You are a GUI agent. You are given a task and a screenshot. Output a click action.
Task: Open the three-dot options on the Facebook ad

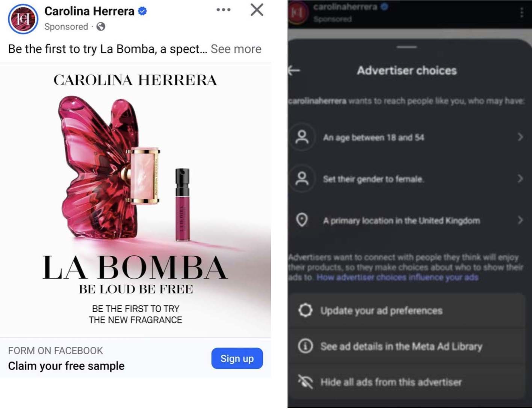[x=224, y=10]
